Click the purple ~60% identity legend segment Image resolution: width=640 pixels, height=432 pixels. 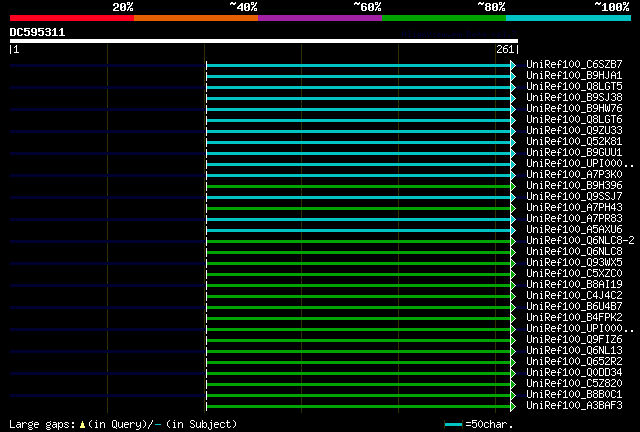[x=320, y=18]
